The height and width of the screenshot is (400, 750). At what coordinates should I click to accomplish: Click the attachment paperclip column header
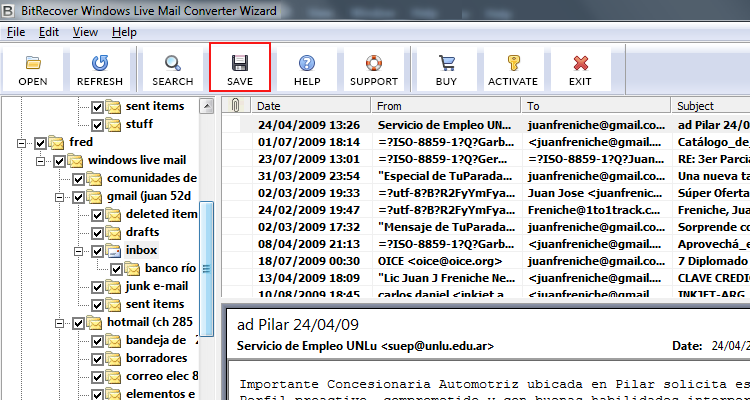[x=236, y=105]
